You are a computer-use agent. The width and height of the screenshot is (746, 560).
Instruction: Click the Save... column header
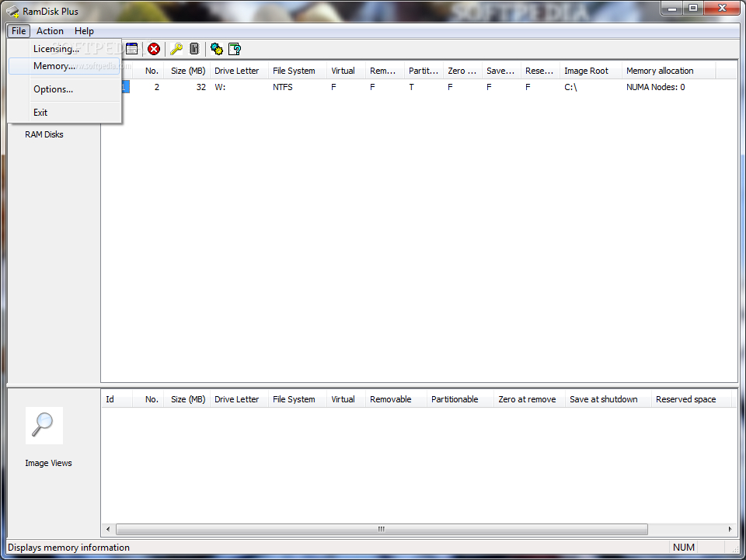click(x=502, y=71)
